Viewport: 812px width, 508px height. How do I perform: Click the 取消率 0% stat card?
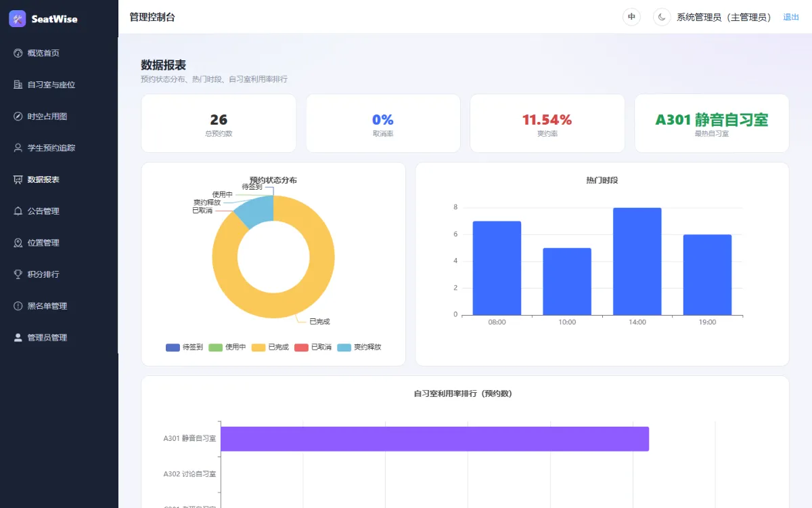point(383,123)
